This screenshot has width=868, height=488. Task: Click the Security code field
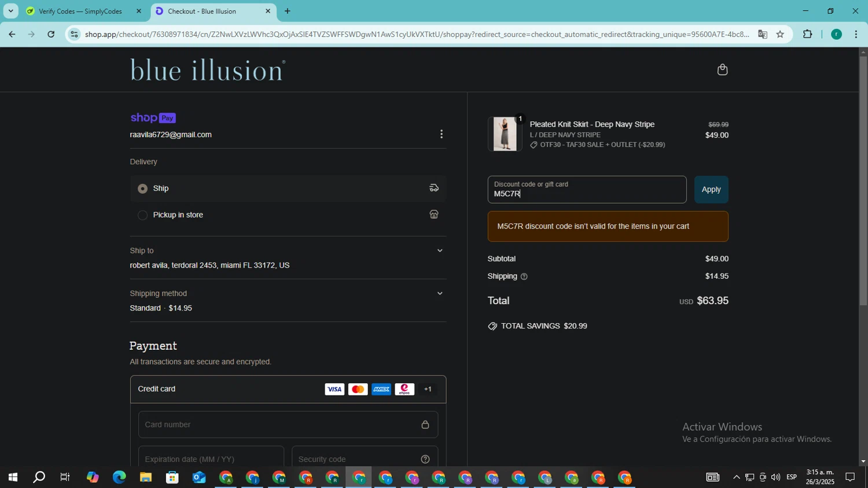[365, 459]
